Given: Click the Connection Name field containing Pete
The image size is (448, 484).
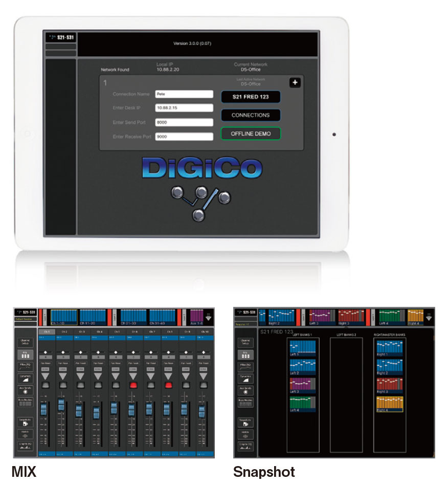Looking at the screenshot, I should (184, 94).
